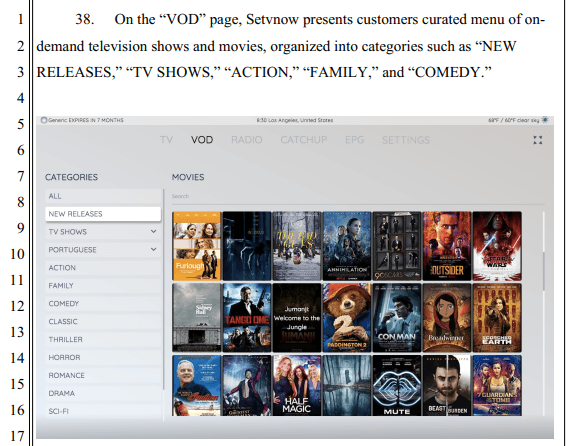Select the CLASSIC category
Image resolution: width=578 pixels, height=446 pixels.
(x=103, y=322)
